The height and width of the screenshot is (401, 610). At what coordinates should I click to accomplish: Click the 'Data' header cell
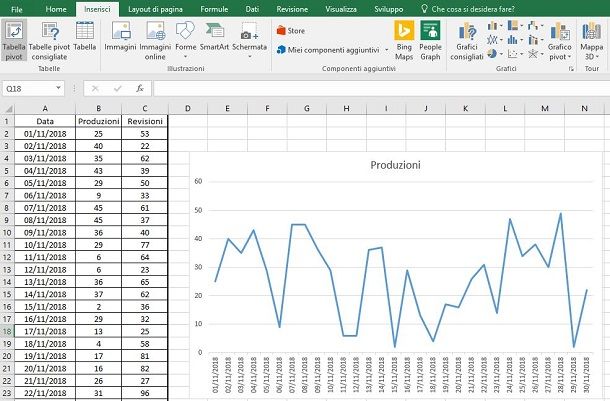point(45,121)
